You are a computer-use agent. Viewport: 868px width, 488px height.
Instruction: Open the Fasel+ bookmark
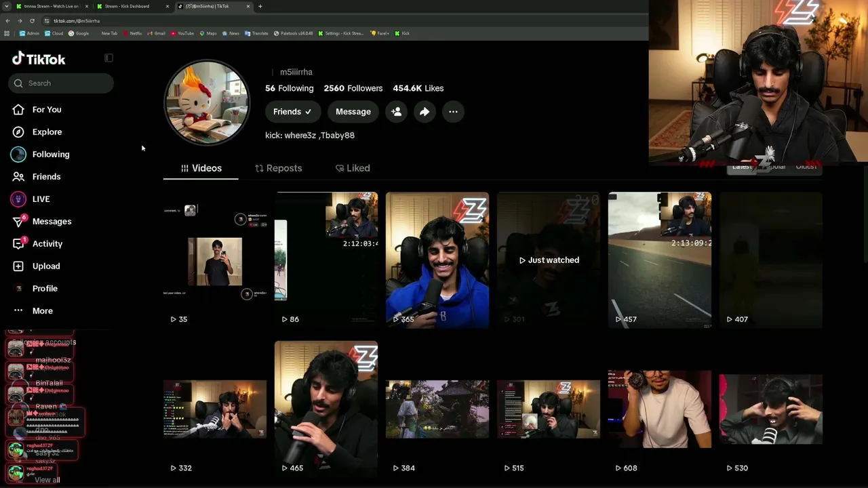[x=380, y=33]
